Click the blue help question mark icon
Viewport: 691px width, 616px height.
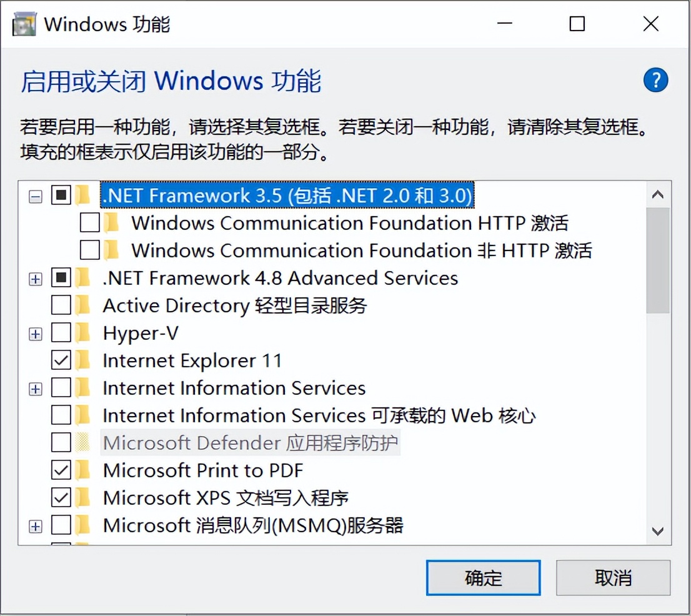655,81
